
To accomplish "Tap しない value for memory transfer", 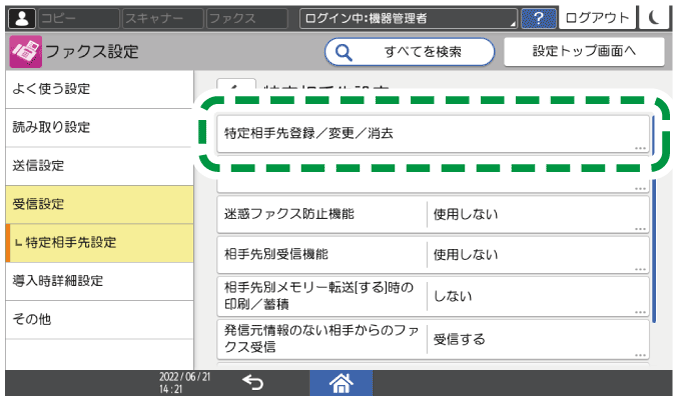I will coord(453,296).
